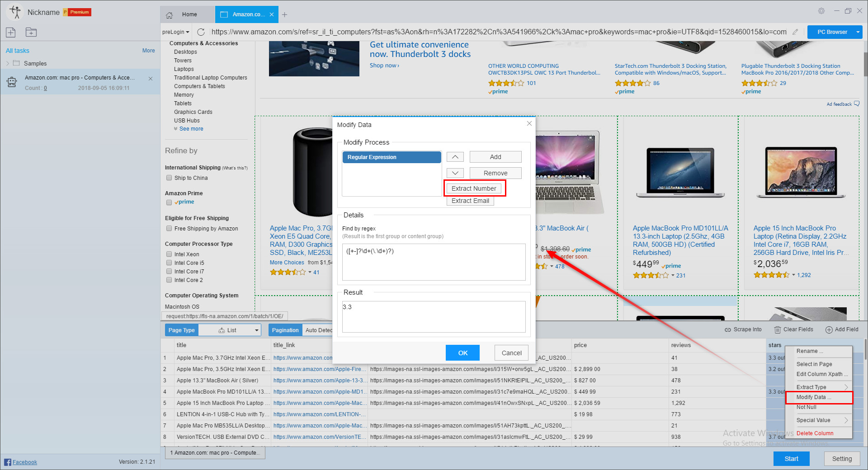Click the Pagination button
The image size is (868, 470).
coord(285,330)
